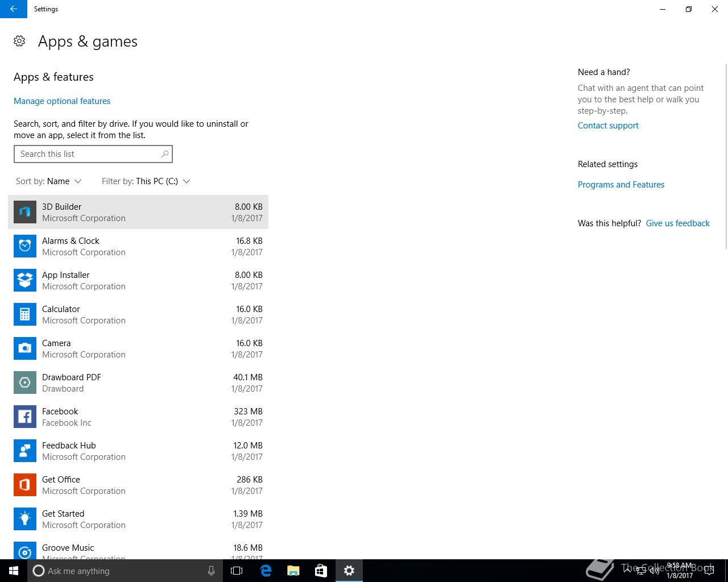This screenshot has height=582, width=728.
Task: Click the 3D Builder app icon
Action: [25, 212]
